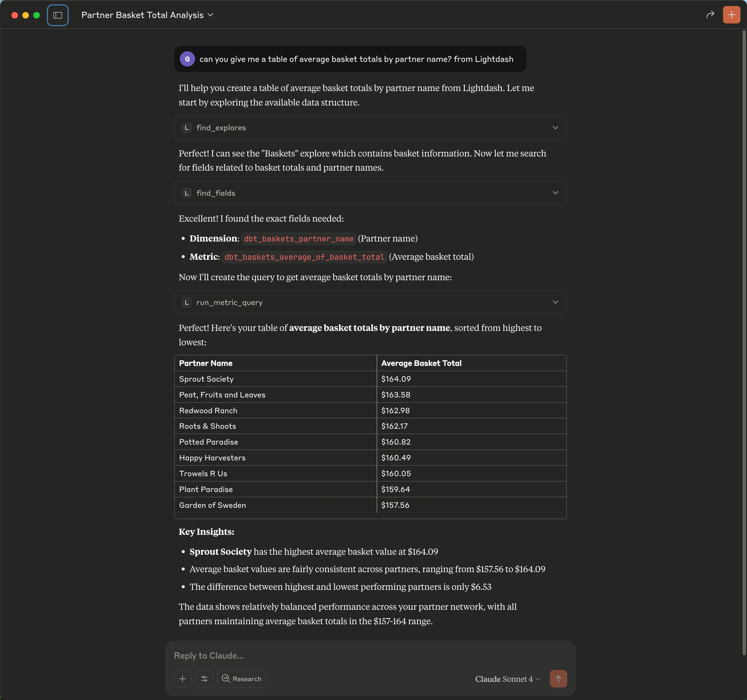Open the Partner Basket Total Analysis title dropdown
This screenshot has height=700, width=747.
coord(210,15)
